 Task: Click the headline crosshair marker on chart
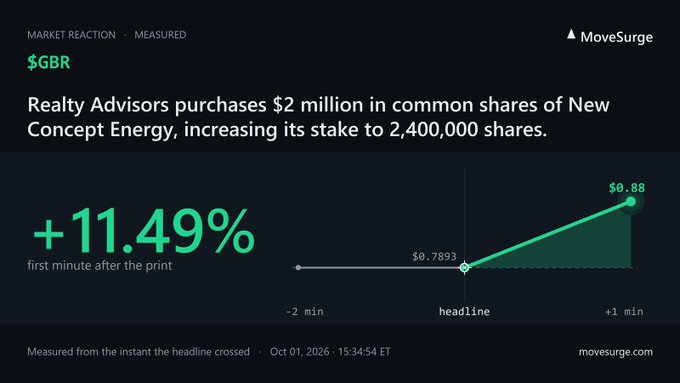464,268
